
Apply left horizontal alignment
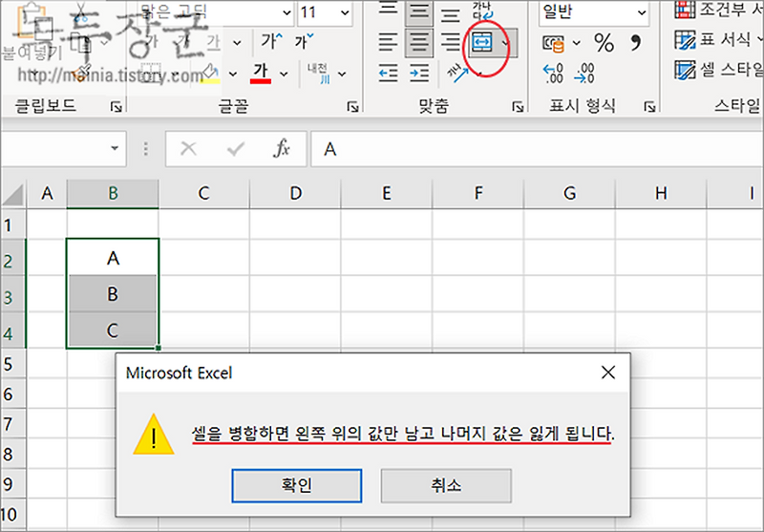pyautogui.click(x=389, y=42)
